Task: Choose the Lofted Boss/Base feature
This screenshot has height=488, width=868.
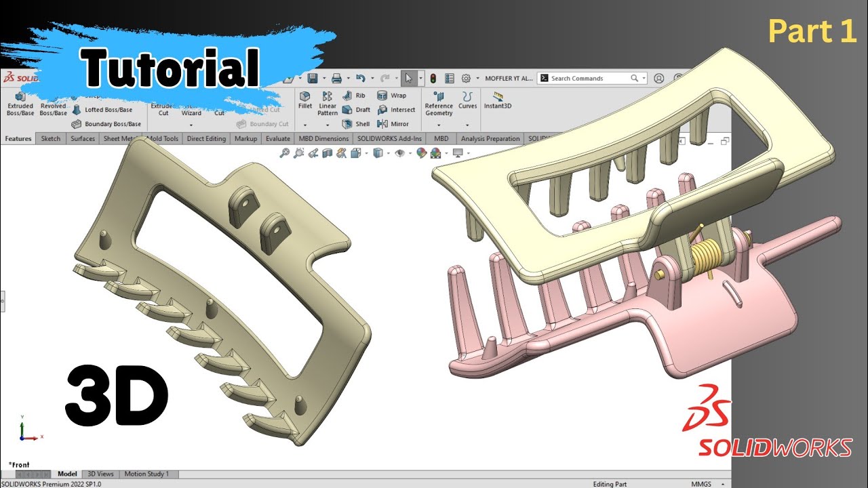Action: coord(102,110)
